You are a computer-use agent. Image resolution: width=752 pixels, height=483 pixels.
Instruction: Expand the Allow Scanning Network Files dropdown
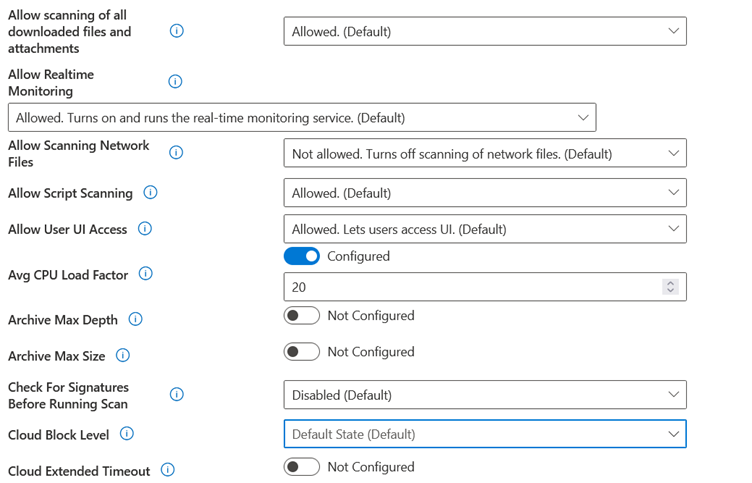485,153
